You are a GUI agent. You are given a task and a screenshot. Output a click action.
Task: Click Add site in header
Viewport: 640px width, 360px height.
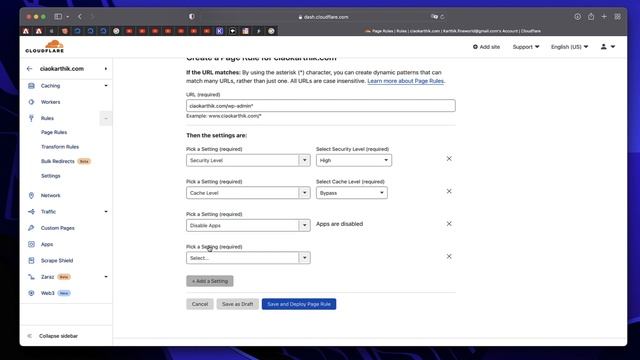(x=486, y=47)
